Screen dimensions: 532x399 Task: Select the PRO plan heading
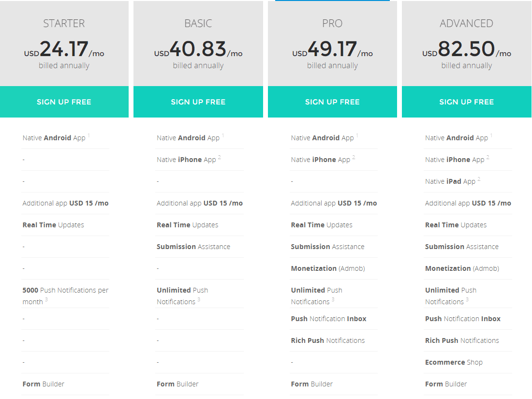click(x=333, y=23)
